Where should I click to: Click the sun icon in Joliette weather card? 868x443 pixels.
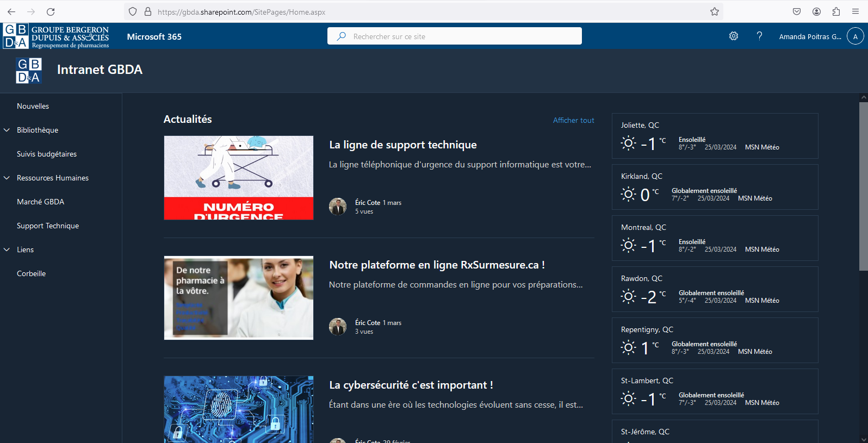[628, 143]
